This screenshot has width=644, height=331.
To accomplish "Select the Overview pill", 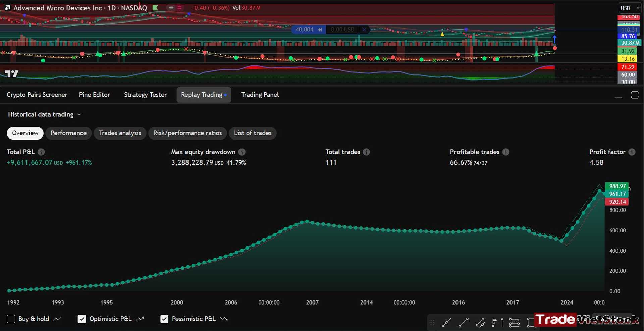I will pos(25,133).
